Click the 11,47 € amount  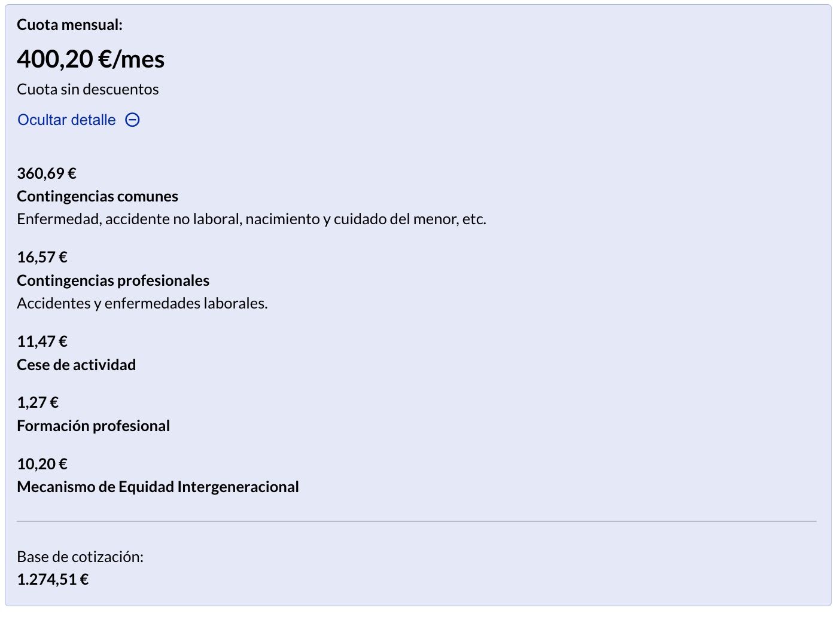point(42,341)
